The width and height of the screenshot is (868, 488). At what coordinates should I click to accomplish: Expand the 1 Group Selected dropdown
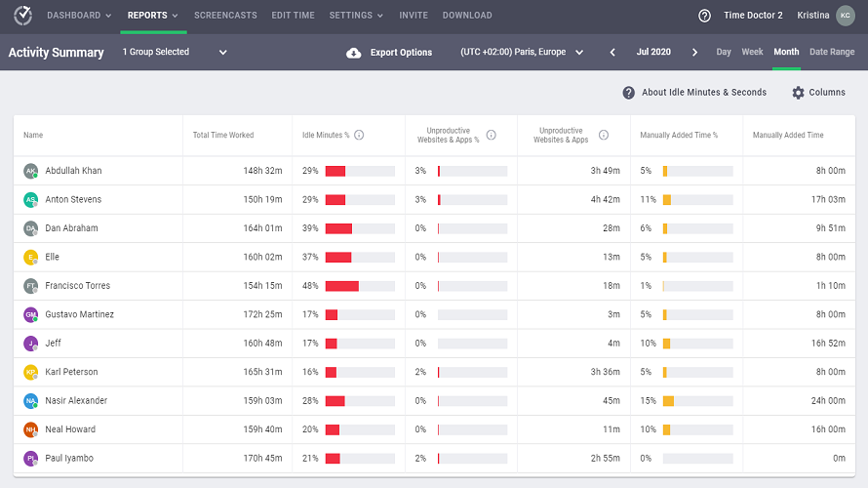coord(223,53)
